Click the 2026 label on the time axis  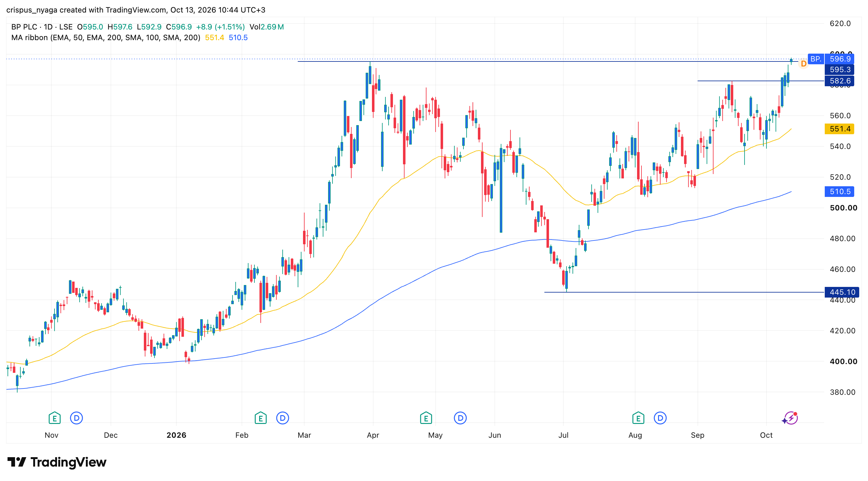point(176,435)
